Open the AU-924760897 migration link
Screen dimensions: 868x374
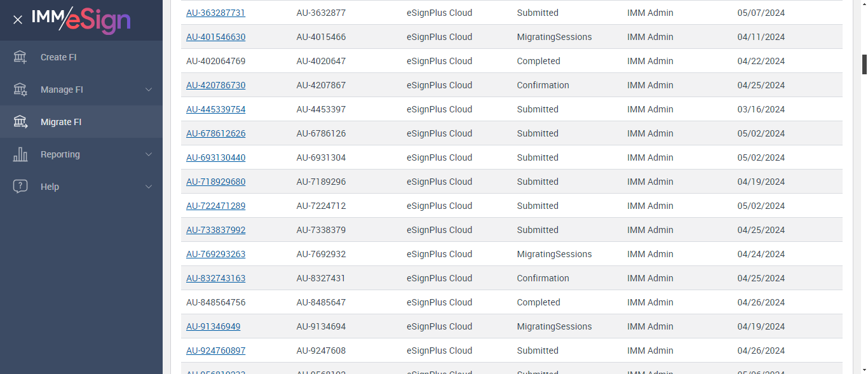coord(215,351)
